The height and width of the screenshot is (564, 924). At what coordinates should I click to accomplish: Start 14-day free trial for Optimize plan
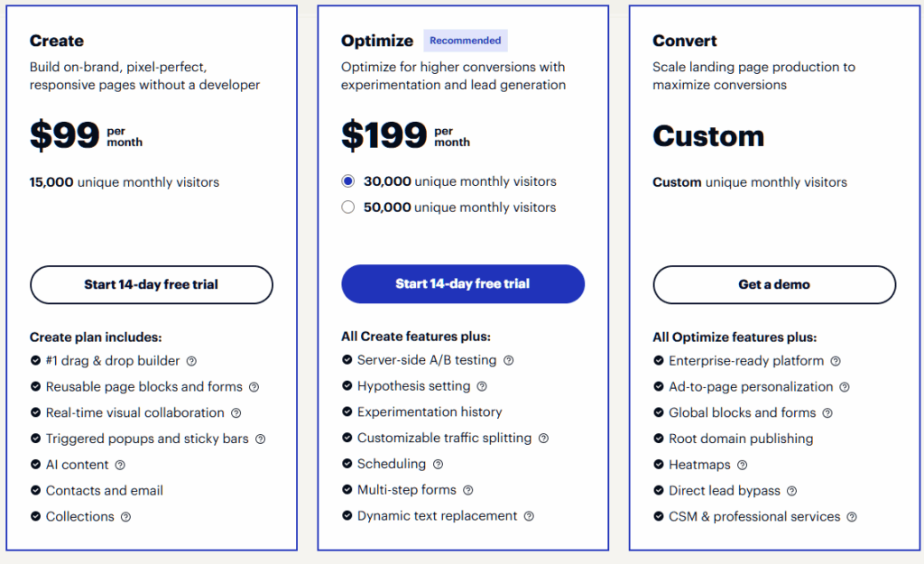tap(463, 283)
